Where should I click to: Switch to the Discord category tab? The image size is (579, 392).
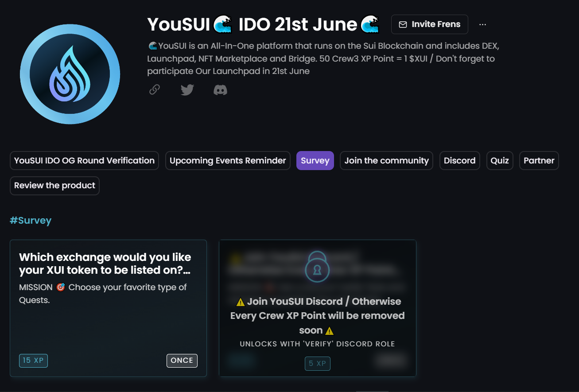point(459,160)
